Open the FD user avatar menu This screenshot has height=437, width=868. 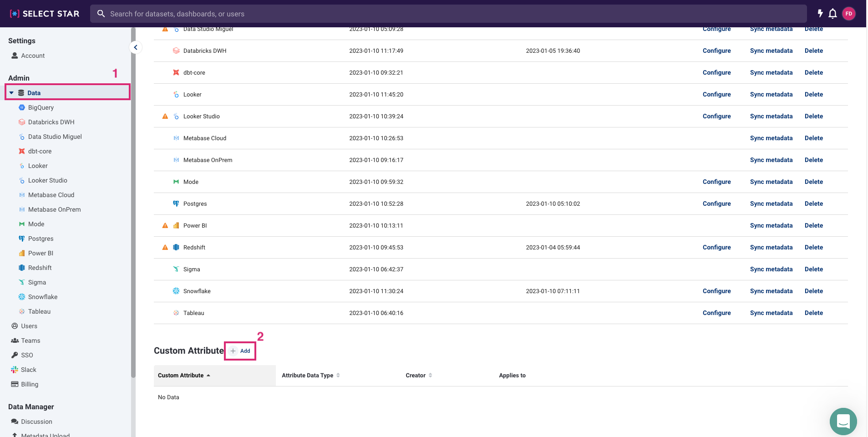tap(849, 14)
